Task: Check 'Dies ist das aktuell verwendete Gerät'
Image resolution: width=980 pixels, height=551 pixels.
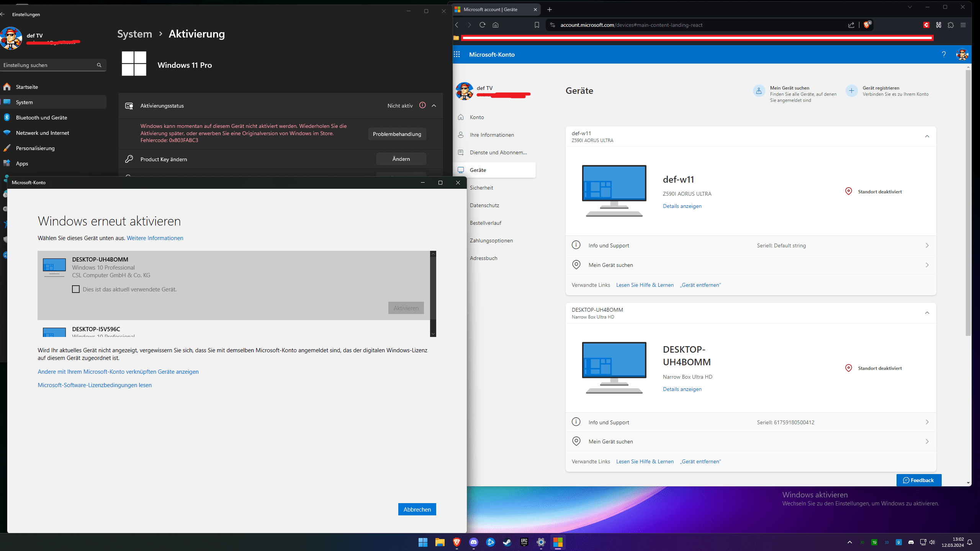Action: pos(76,289)
